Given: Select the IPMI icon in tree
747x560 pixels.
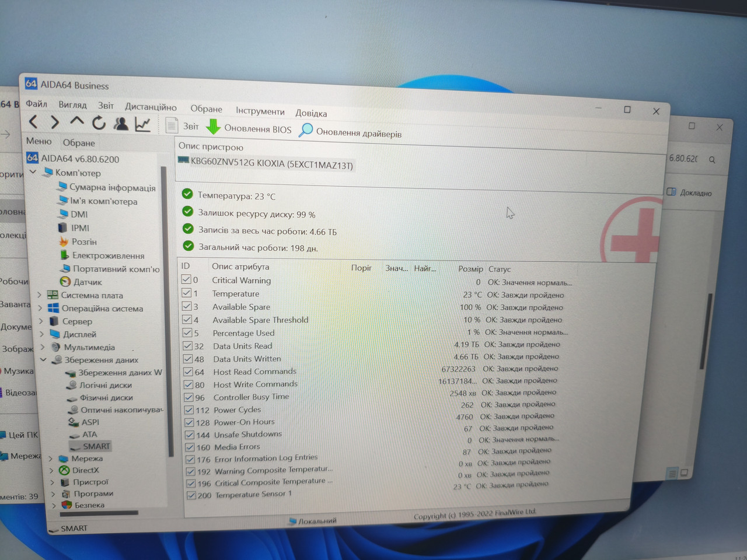Looking at the screenshot, I should pyautogui.click(x=63, y=228).
